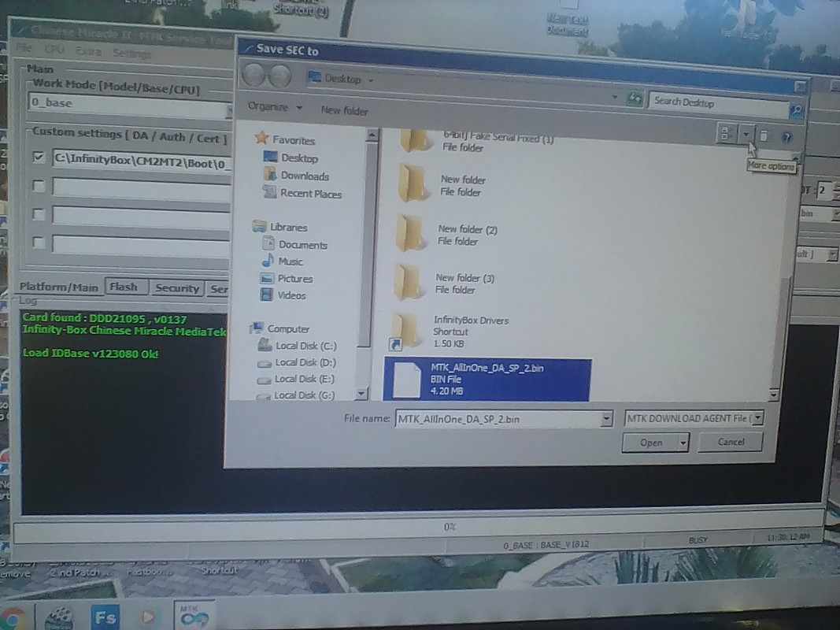Open the CPU menu in Miracle tool
The image size is (840, 630).
(x=54, y=50)
